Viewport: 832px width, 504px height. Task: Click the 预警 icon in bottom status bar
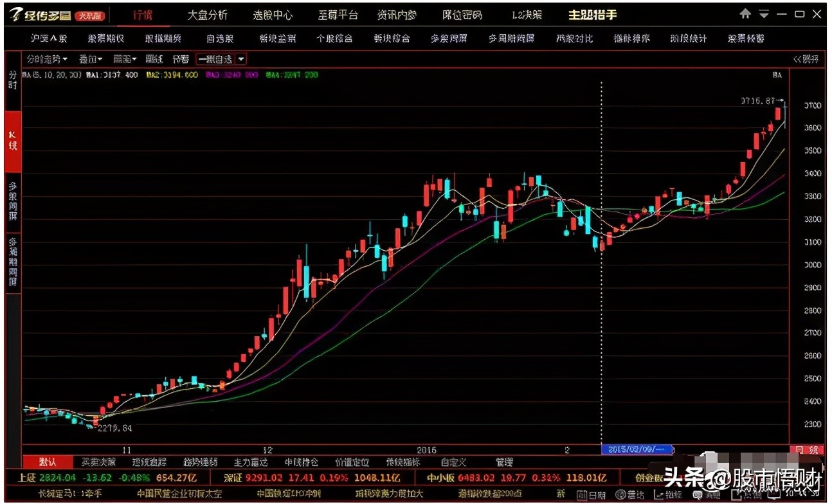[x=707, y=494]
